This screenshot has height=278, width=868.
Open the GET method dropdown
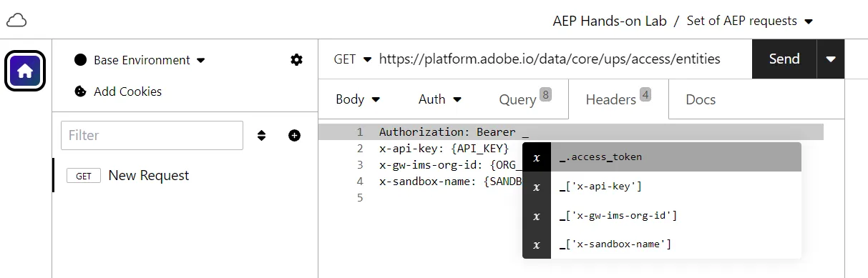click(353, 59)
